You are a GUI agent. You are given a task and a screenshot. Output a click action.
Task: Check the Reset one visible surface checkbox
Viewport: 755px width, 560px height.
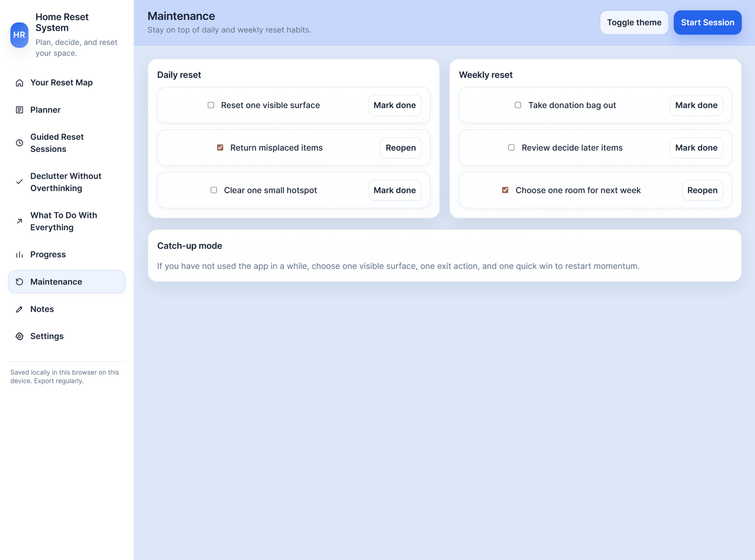[x=211, y=105]
